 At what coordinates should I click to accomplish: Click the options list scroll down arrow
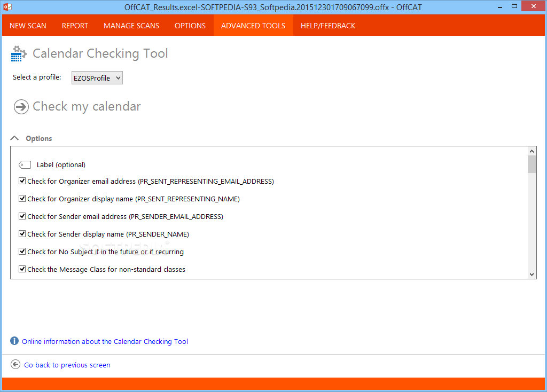[532, 274]
